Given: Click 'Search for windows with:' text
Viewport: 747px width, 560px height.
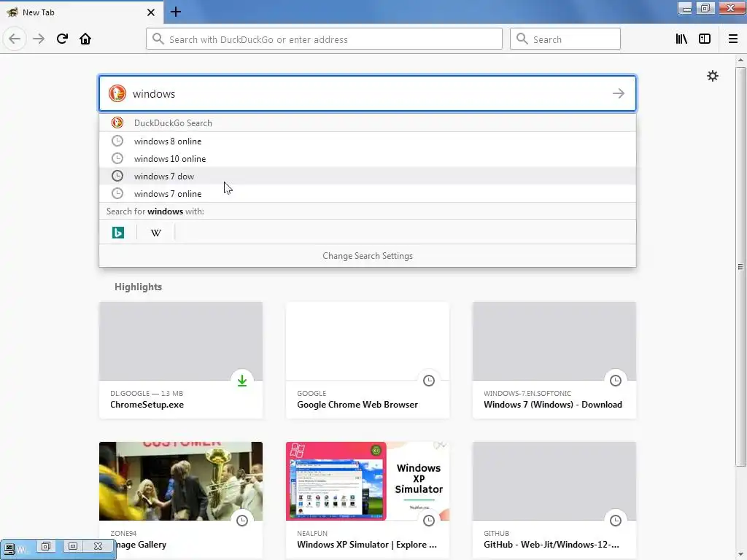Looking at the screenshot, I should (x=155, y=211).
